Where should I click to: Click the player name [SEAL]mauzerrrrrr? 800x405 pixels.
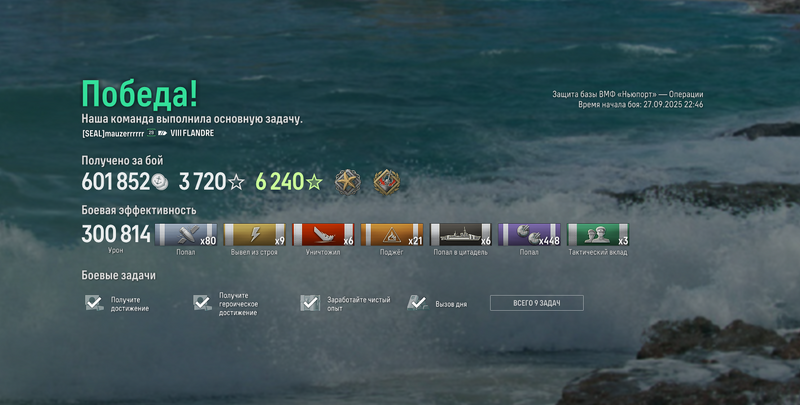(x=113, y=134)
